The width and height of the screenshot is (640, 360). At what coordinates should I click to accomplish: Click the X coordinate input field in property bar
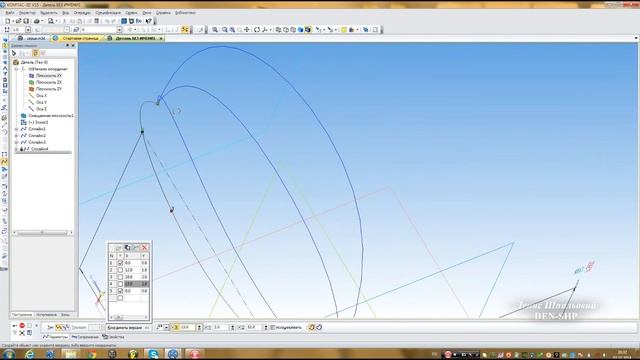coord(188,327)
